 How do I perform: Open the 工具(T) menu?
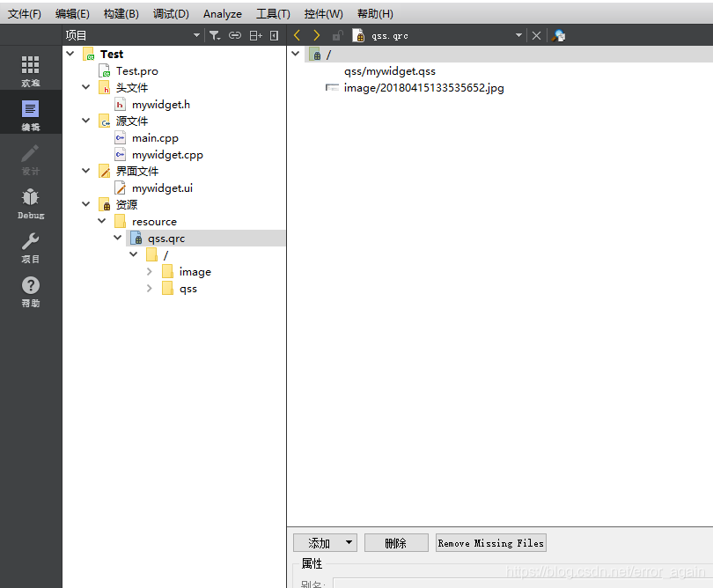point(273,14)
